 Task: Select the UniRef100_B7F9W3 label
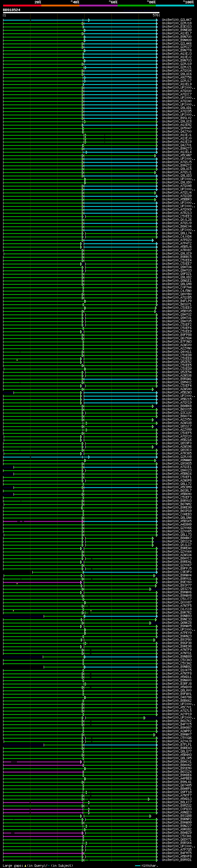click(x=177, y=342)
